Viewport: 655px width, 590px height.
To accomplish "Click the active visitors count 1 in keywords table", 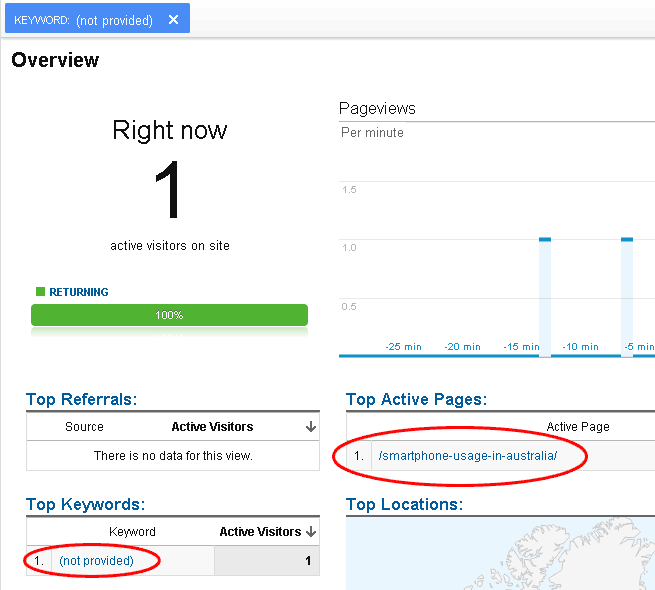I will pyautogui.click(x=308, y=560).
